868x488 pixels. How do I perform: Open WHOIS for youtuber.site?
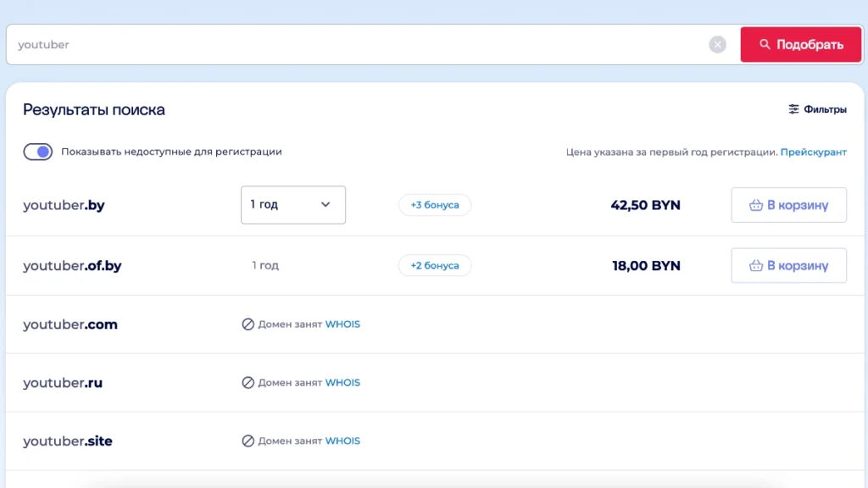point(342,441)
